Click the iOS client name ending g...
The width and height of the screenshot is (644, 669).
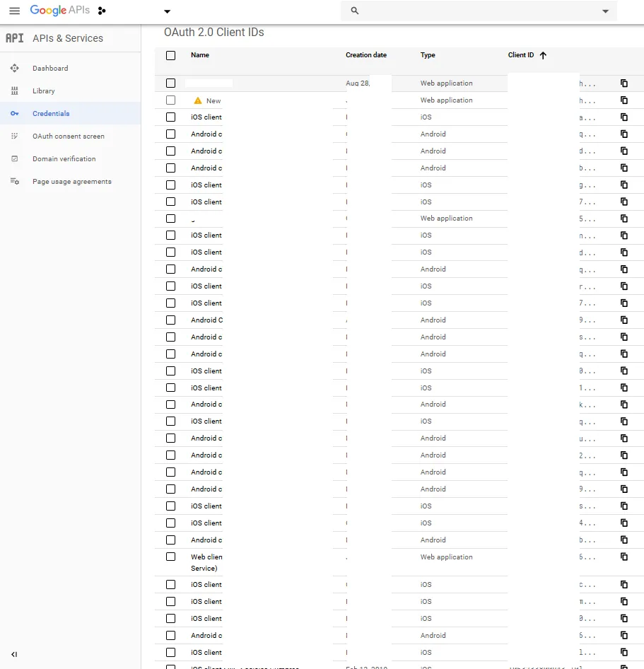tap(206, 185)
